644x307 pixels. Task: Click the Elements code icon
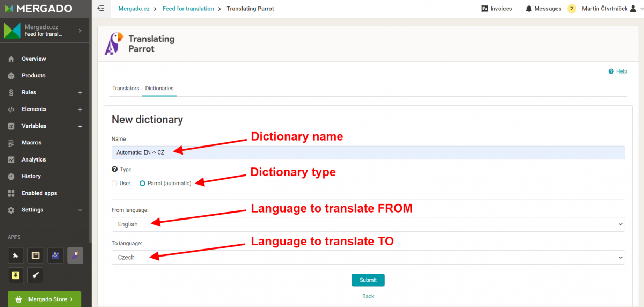pos(11,109)
